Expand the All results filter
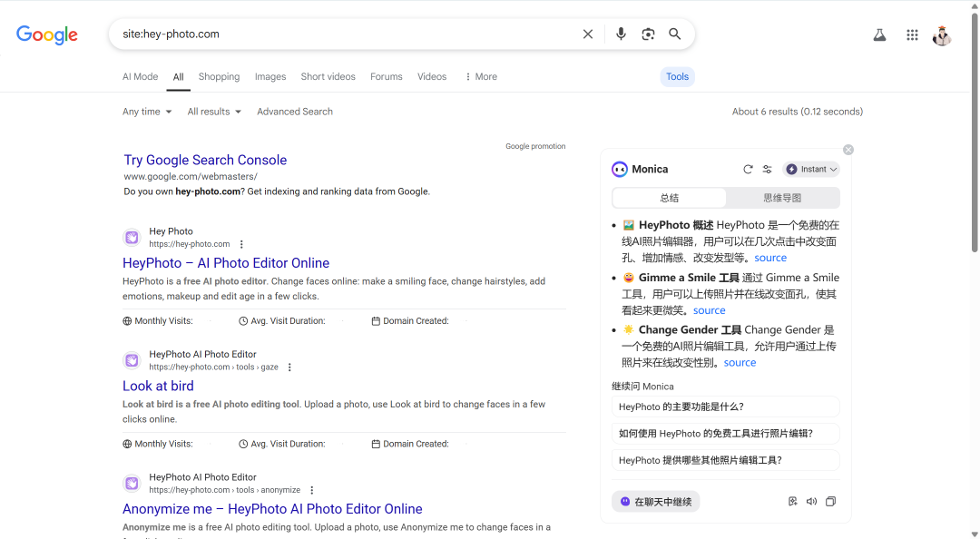The height and width of the screenshot is (539, 980). [214, 112]
